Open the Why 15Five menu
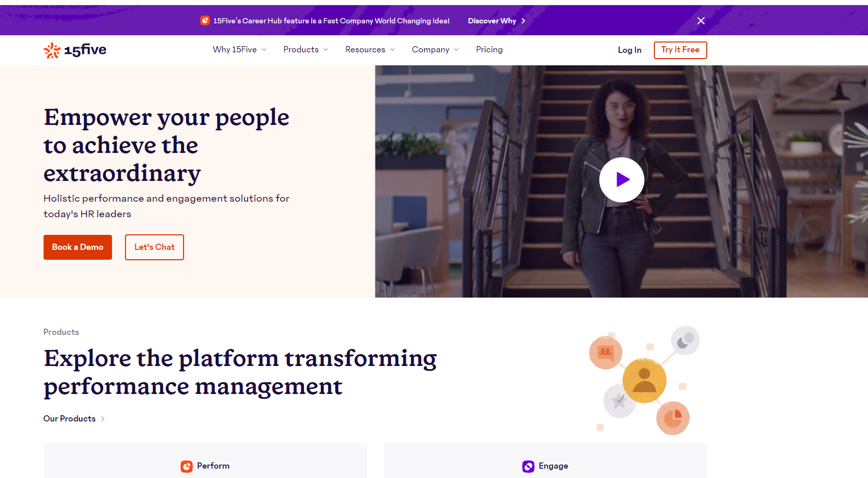This screenshot has width=868, height=478. [235, 50]
